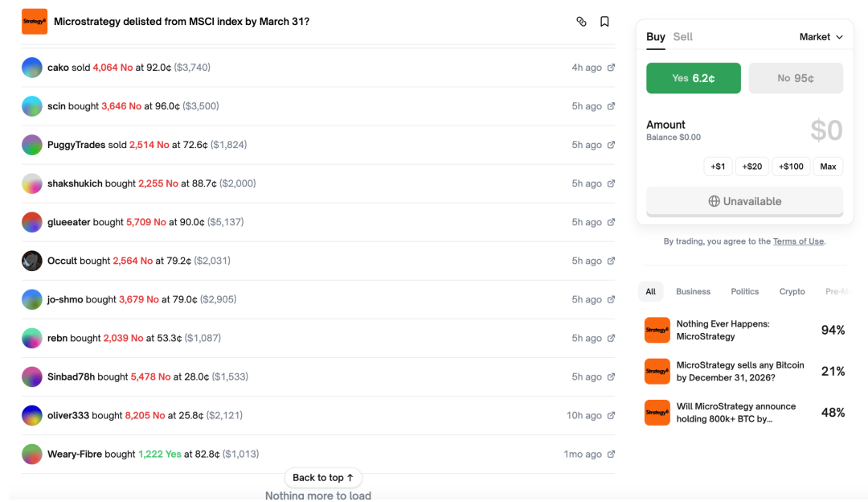Select the Politics category filter
868x502 pixels.
coord(744,291)
